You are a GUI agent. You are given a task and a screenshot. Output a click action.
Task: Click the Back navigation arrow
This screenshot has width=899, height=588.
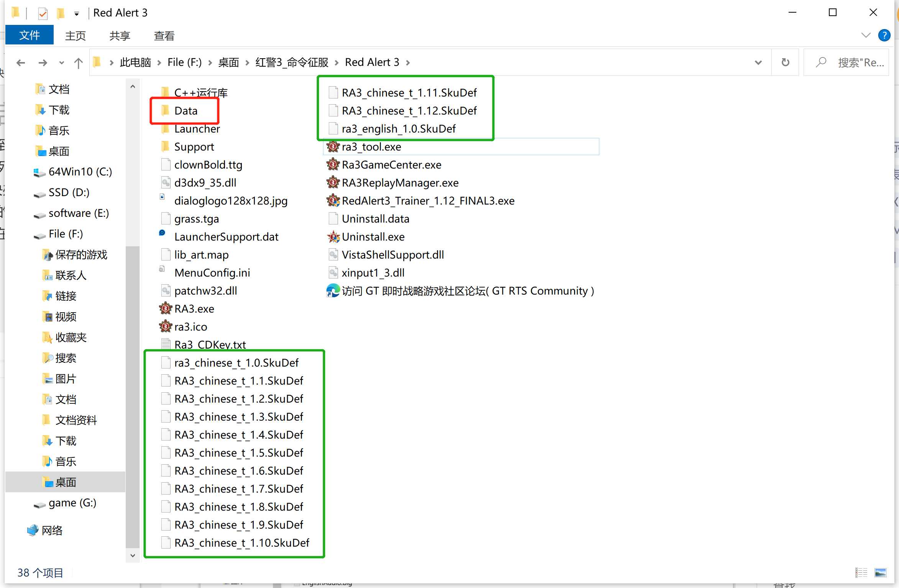21,62
